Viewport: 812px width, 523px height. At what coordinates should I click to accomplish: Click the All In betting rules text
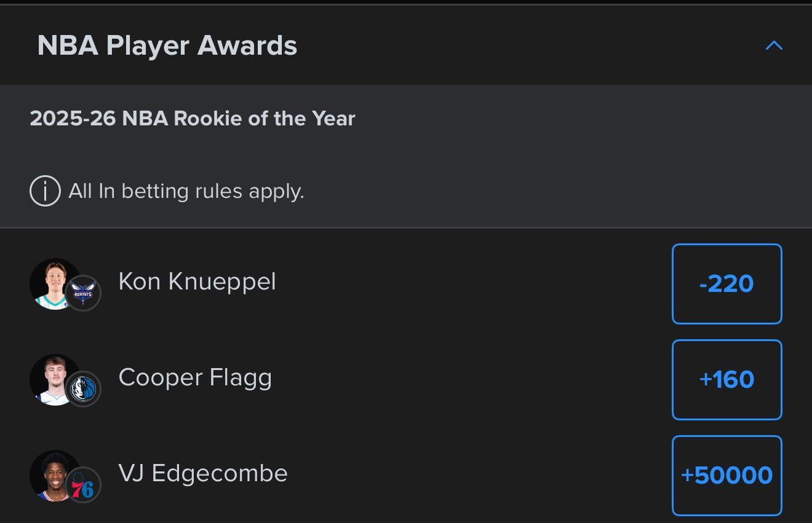(186, 191)
